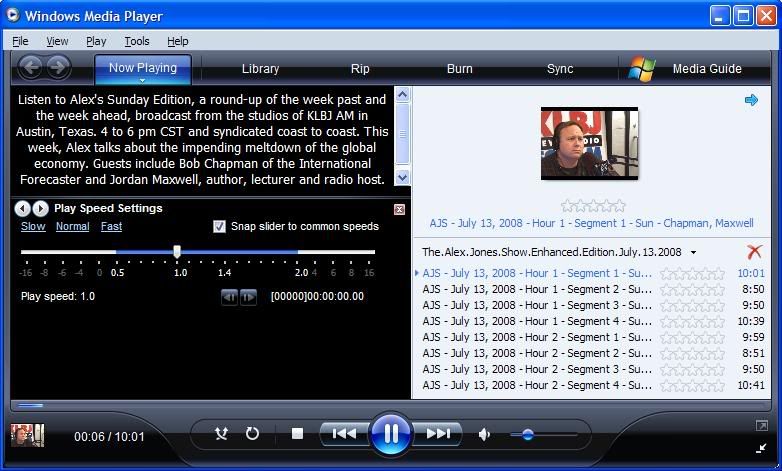Click the current track title link under the stars

pyautogui.click(x=591, y=223)
